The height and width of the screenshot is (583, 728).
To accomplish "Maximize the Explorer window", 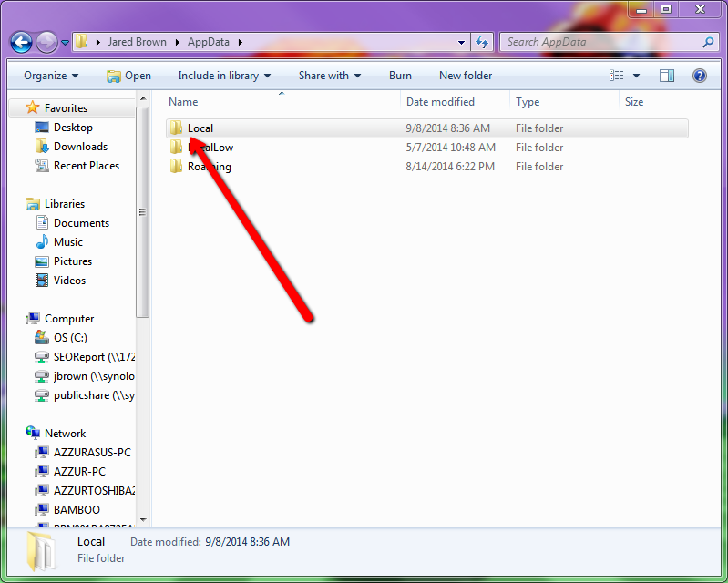I will point(666,9).
